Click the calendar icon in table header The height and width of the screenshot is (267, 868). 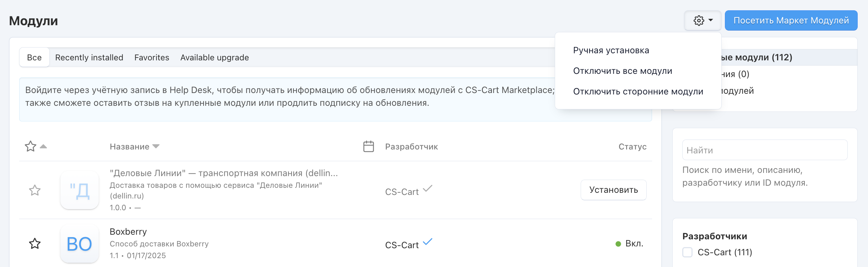point(369,146)
